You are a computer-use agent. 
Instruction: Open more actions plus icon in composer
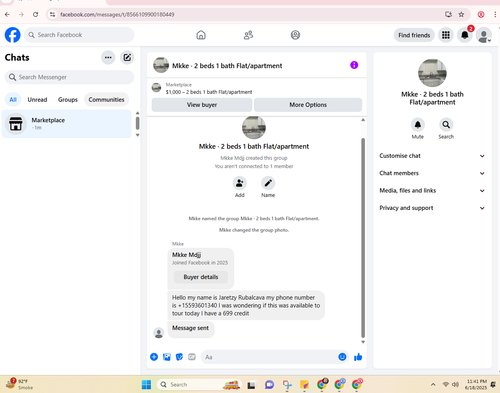point(154,357)
